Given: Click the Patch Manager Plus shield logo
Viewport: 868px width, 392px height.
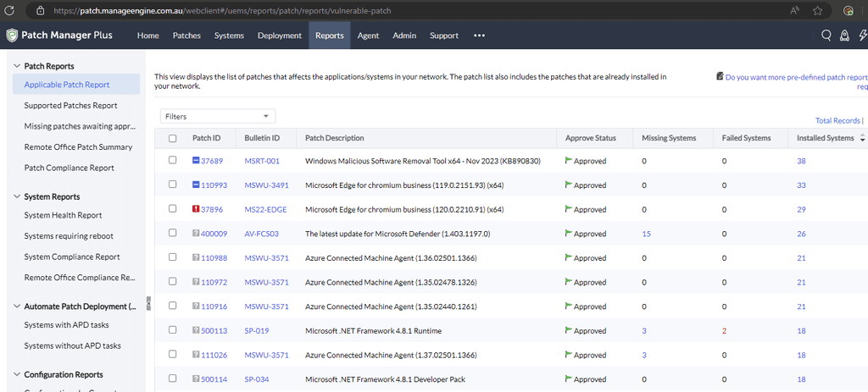Looking at the screenshot, I should pos(11,36).
